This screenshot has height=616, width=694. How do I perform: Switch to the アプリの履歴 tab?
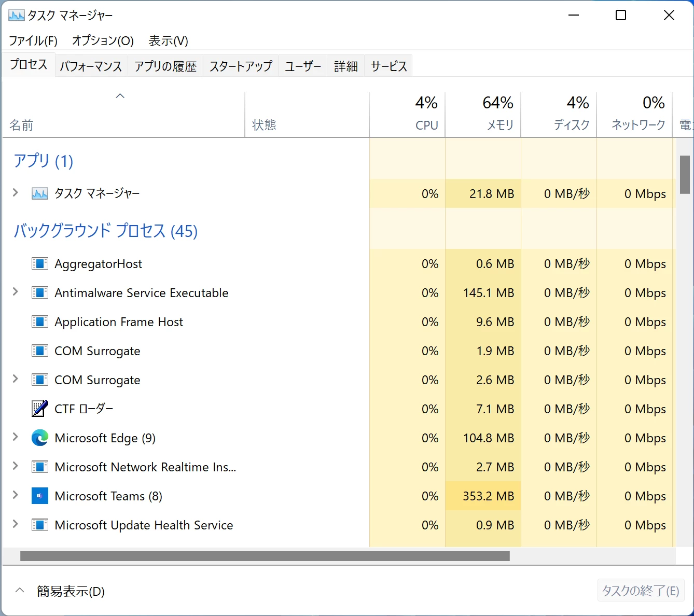click(165, 66)
